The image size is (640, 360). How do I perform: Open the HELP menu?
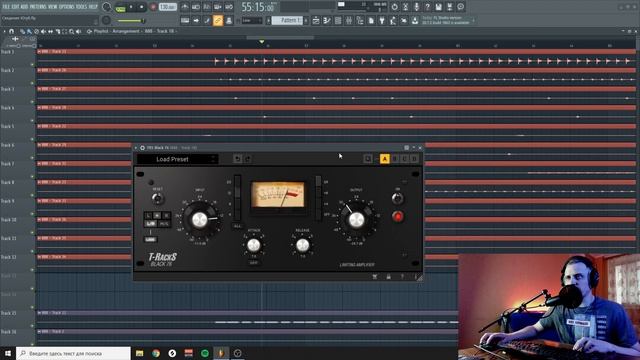[x=93, y=7]
